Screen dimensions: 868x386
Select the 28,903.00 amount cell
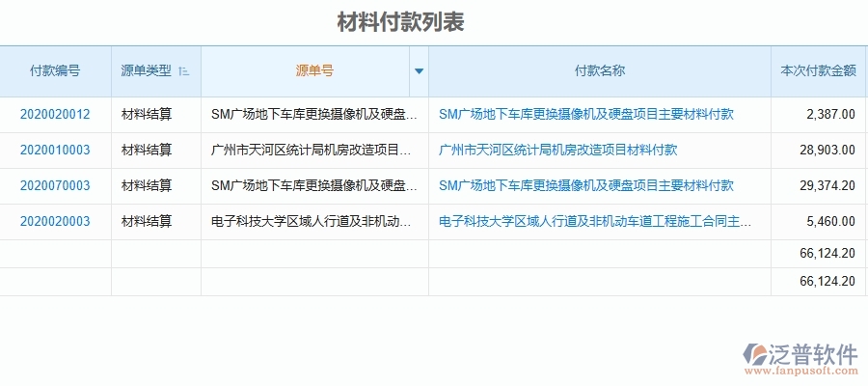[x=826, y=150]
